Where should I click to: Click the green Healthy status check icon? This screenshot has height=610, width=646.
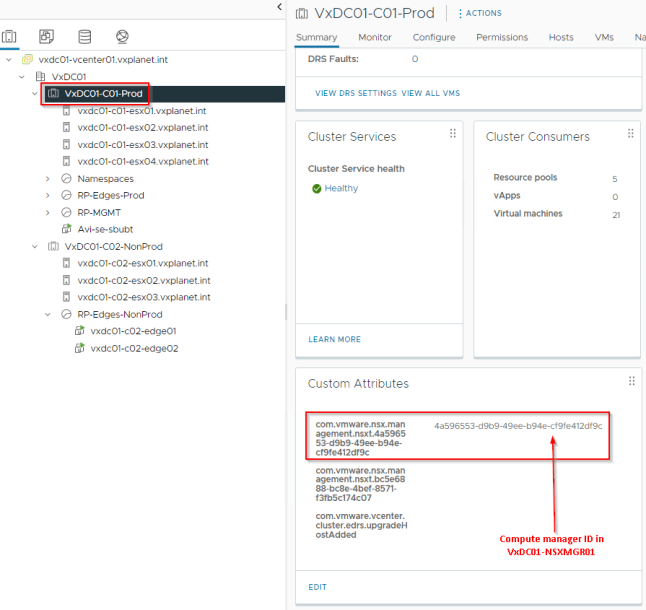316,189
